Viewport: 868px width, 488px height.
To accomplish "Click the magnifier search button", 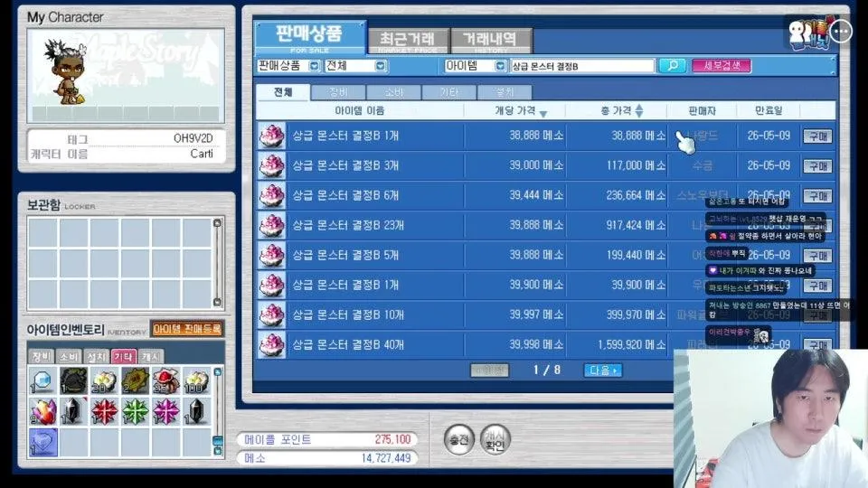I will click(672, 66).
